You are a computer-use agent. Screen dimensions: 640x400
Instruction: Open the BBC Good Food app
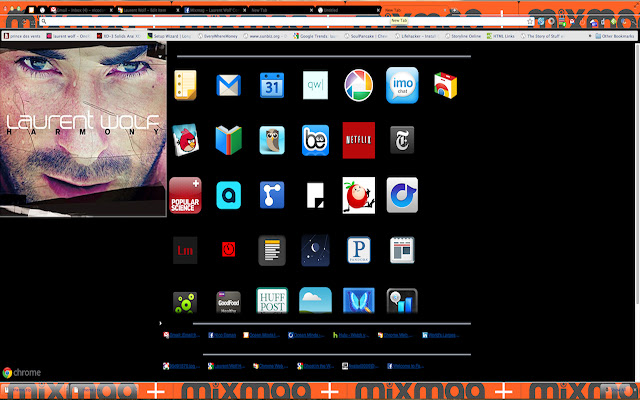229,302
